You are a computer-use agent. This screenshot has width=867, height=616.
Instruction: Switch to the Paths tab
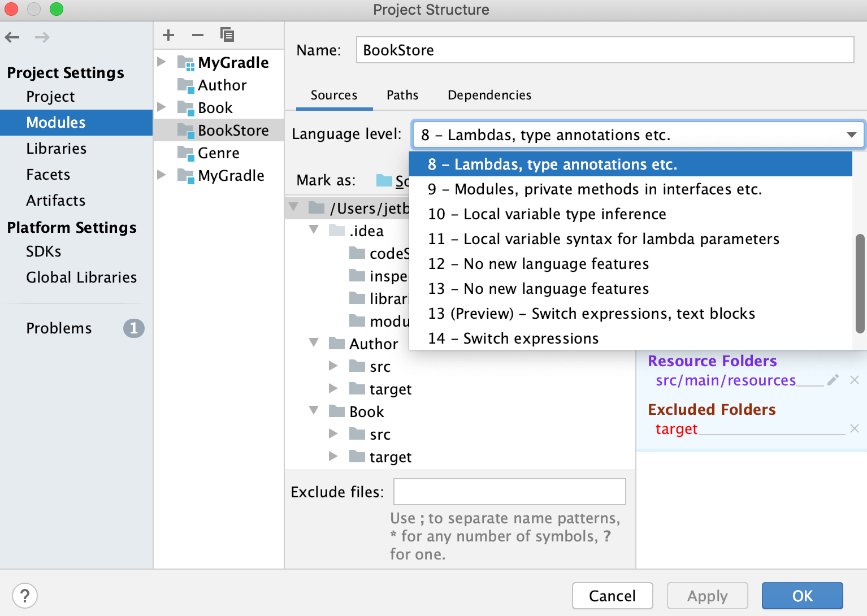[x=402, y=95]
